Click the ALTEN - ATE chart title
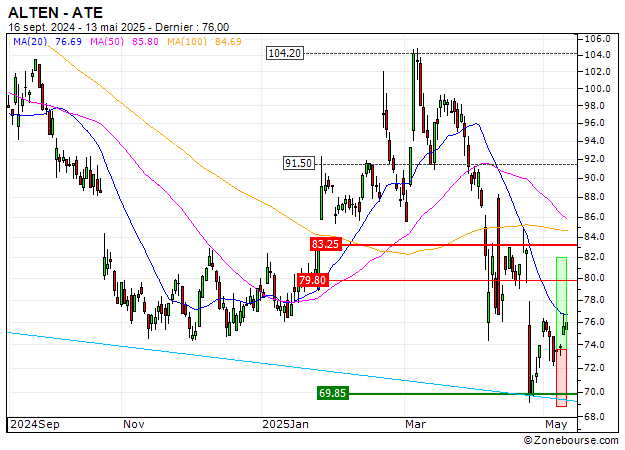 click(55, 13)
